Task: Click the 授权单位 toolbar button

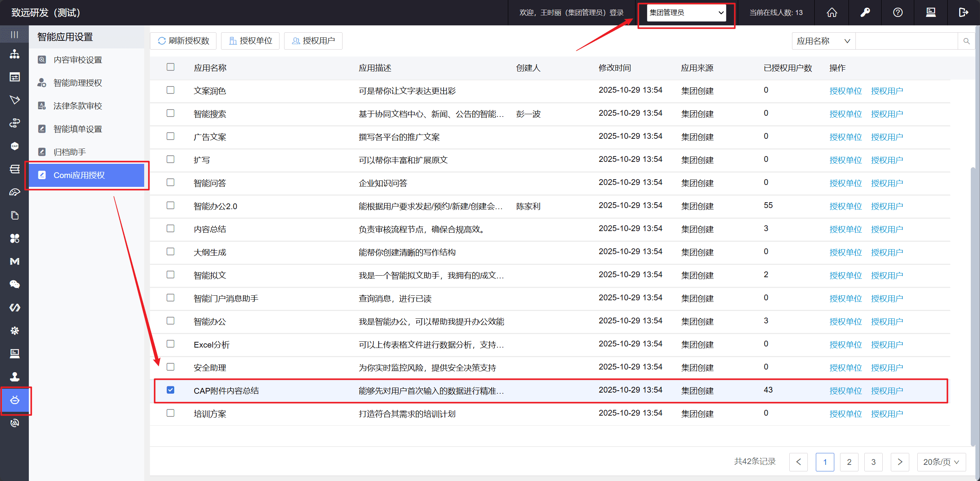Action: (250, 41)
